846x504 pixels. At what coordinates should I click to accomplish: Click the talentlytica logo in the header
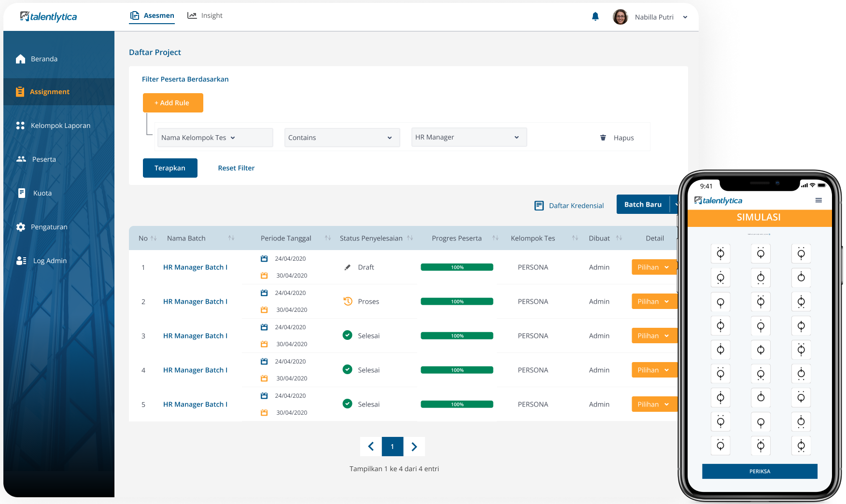48,17
